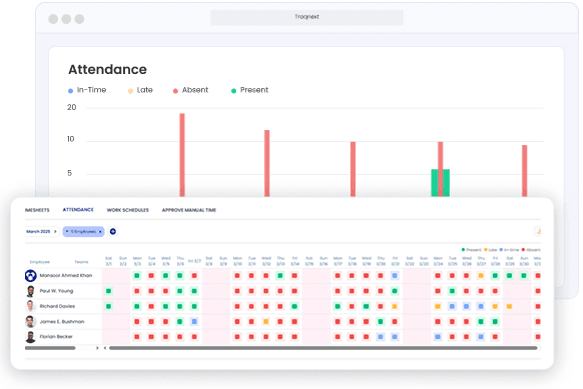Image resolution: width=583 pixels, height=389 pixels.
Task: Open the March 2025 month selector
Action: click(x=41, y=231)
